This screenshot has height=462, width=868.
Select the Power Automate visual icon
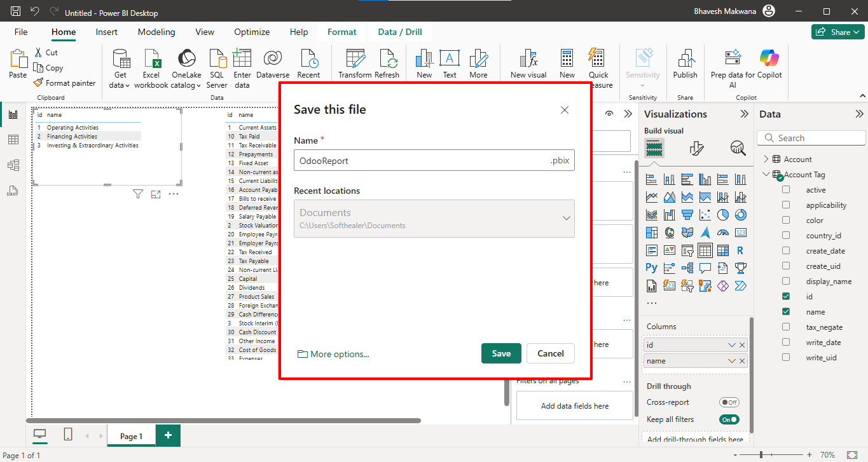(x=740, y=286)
